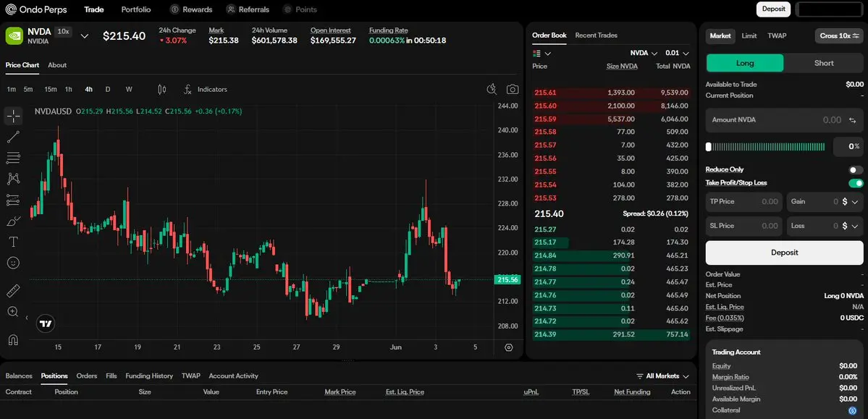868x419 pixels.
Task: Open the Loss unit dropdown
Action: 850,226
